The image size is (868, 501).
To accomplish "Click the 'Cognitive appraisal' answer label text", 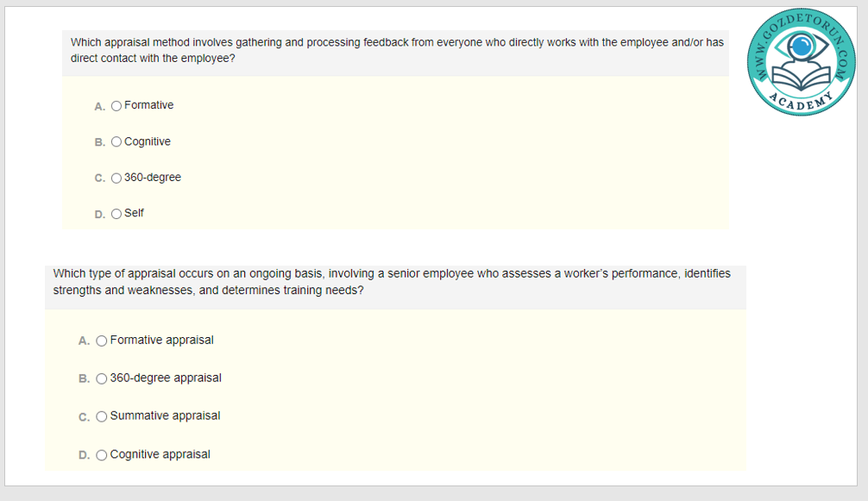I will click(160, 454).
